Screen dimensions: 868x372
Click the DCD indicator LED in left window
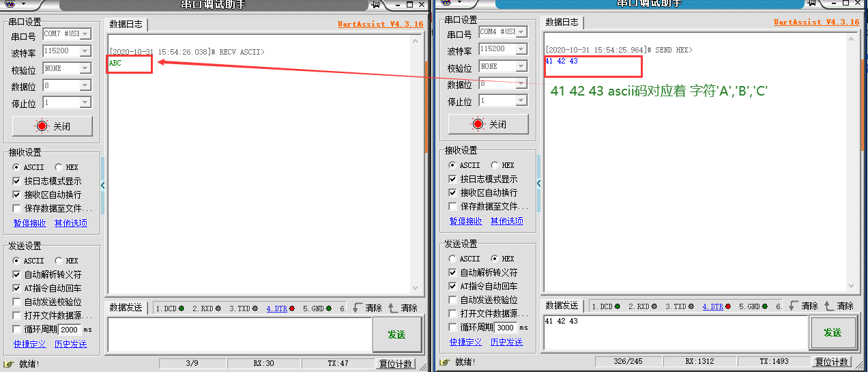tap(182, 309)
